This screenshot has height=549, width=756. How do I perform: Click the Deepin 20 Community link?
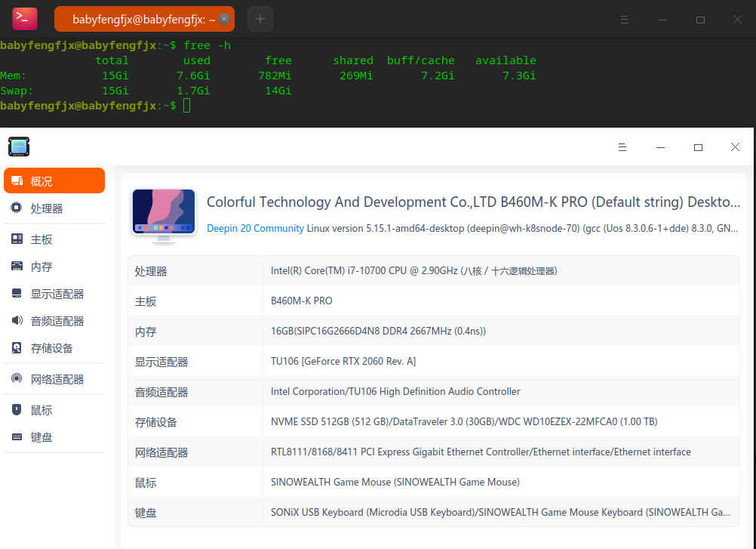click(x=255, y=228)
